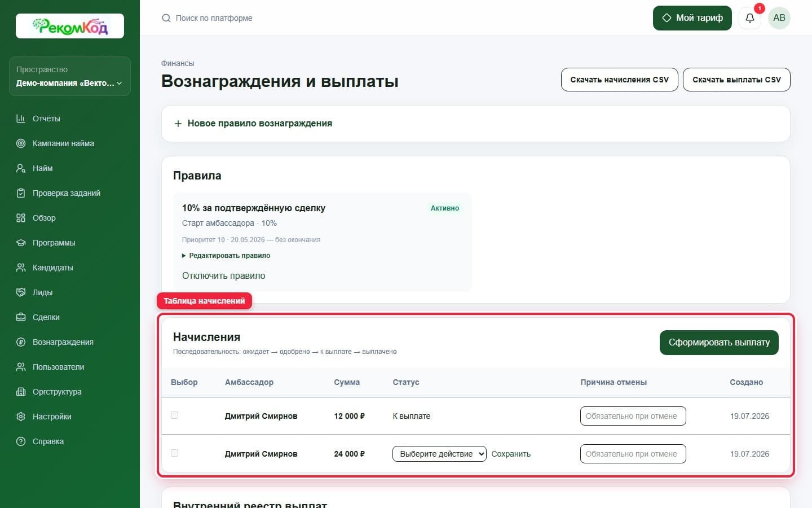Click the Причина отмены column header
This screenshot has height=508, width=812.
click(x=614, y=382)
